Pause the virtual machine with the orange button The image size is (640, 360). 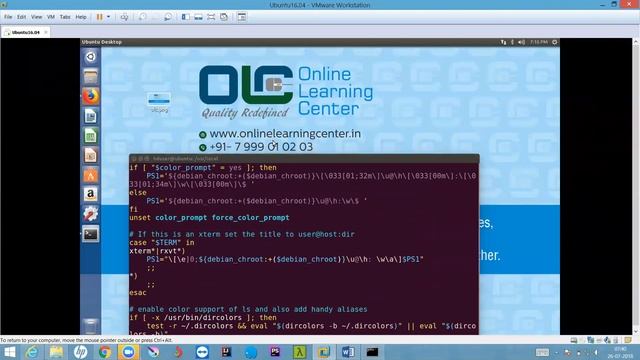(x=100, y=17)
